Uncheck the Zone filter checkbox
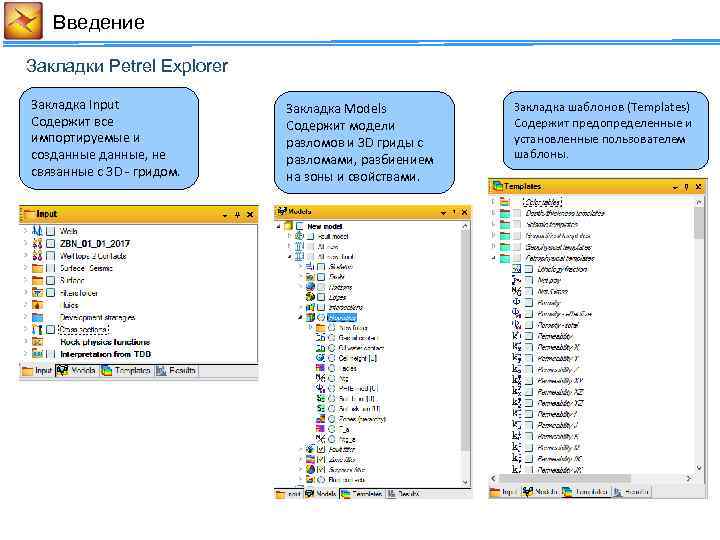Screen dimensions: 720x540 click(x=321, y=459)
